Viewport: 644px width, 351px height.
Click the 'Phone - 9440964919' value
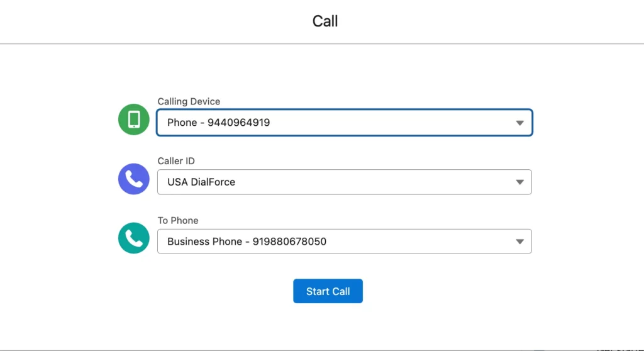pyautogui.click(x=218, y=123)
